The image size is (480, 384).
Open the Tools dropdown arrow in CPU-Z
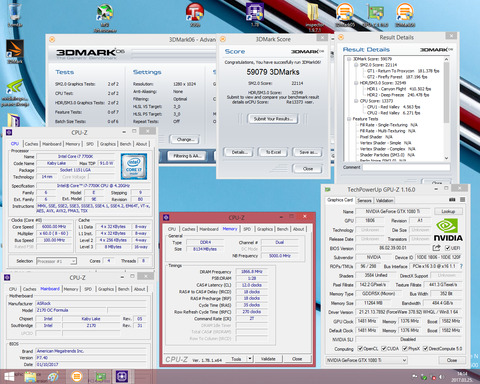click(x=250, y=359)
